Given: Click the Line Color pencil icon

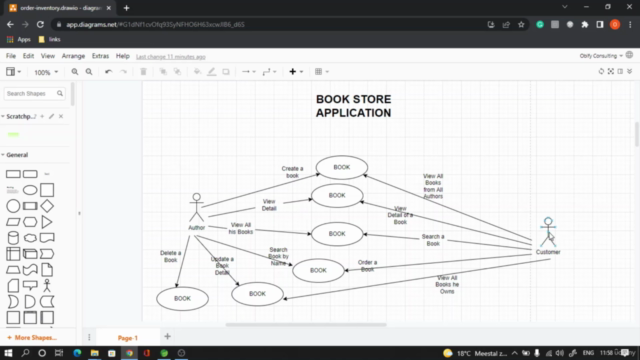Looking at the screenshot, I should [211, 72].
